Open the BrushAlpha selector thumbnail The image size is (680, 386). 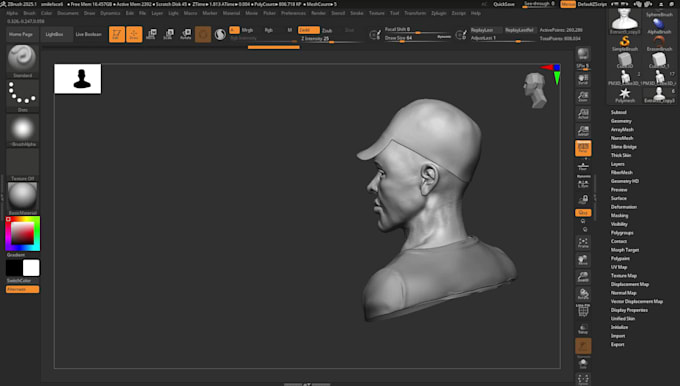pyautogui.click(x=23, y=130)
